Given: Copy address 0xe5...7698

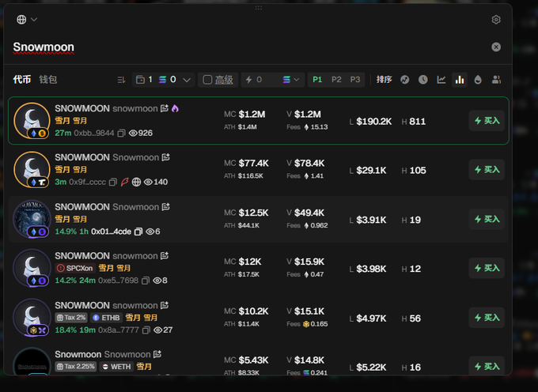Looking at the screenshot, I should pyautogui.click(x=146, y=281).
